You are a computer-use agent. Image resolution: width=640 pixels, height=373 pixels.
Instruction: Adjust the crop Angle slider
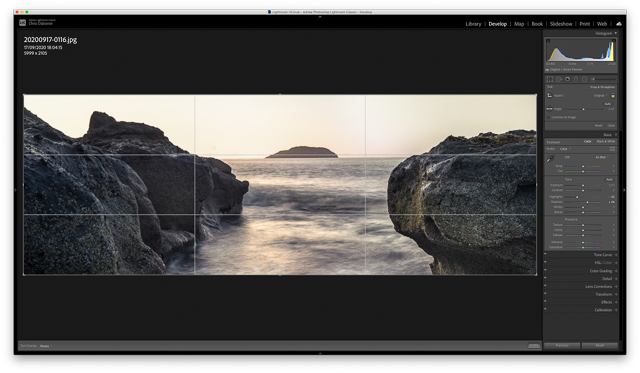[x=583, y=109]
